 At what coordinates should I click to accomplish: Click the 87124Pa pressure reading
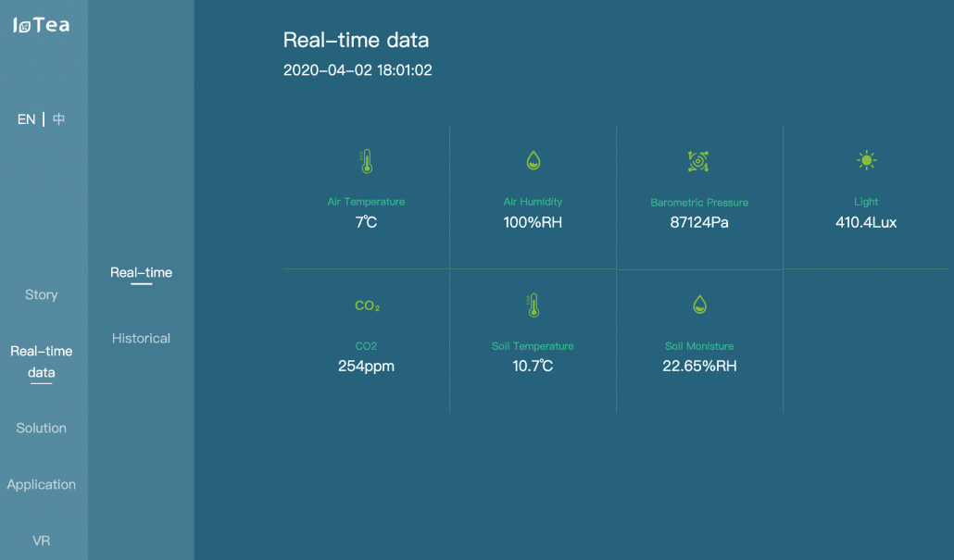[699, 222]
